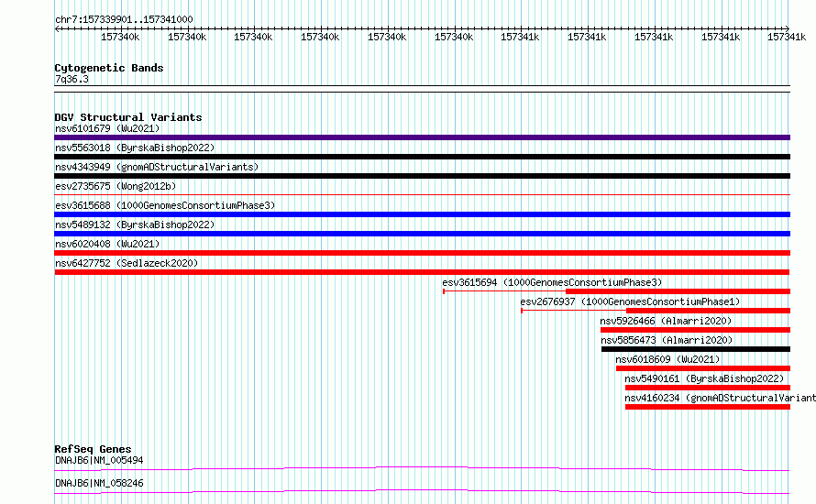Screen dimensions: 816x504
Task: Click the black bar under nsv5856473
Action: (x=696, y=349)
